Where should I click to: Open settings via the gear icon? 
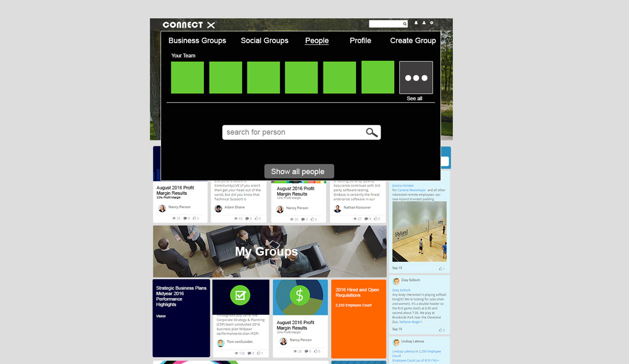(431, 23)
